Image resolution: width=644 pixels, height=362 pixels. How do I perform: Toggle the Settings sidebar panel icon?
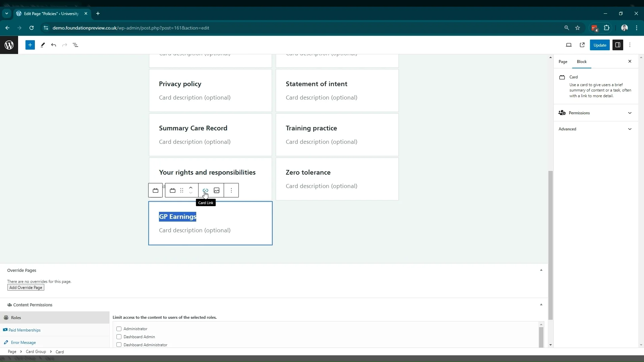[x=618, y=45]
